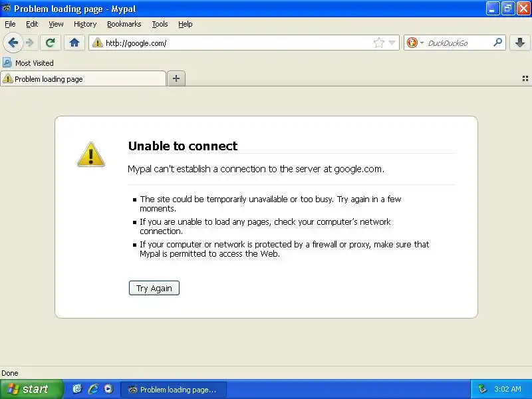
Task: Open the View menu
Action: pyautogui.click(x=56, y=24)
